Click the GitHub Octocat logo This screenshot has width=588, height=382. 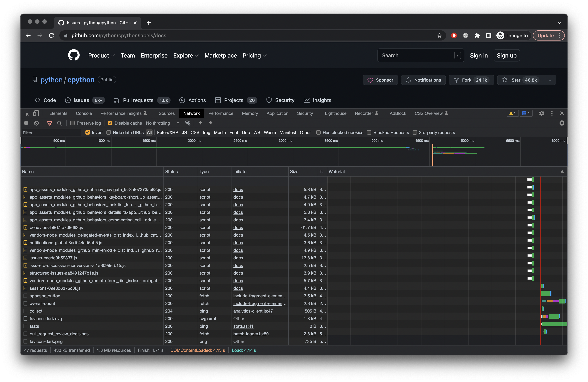[74, 55]
